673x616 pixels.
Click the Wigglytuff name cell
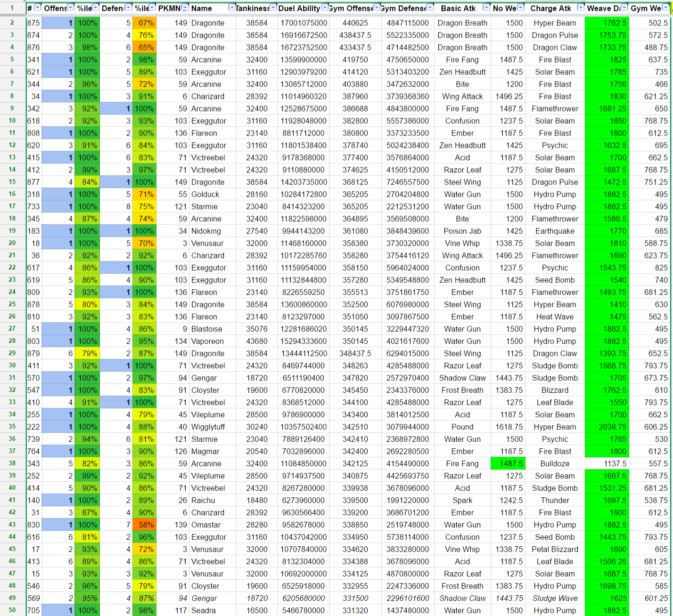[x=213, y=427]
